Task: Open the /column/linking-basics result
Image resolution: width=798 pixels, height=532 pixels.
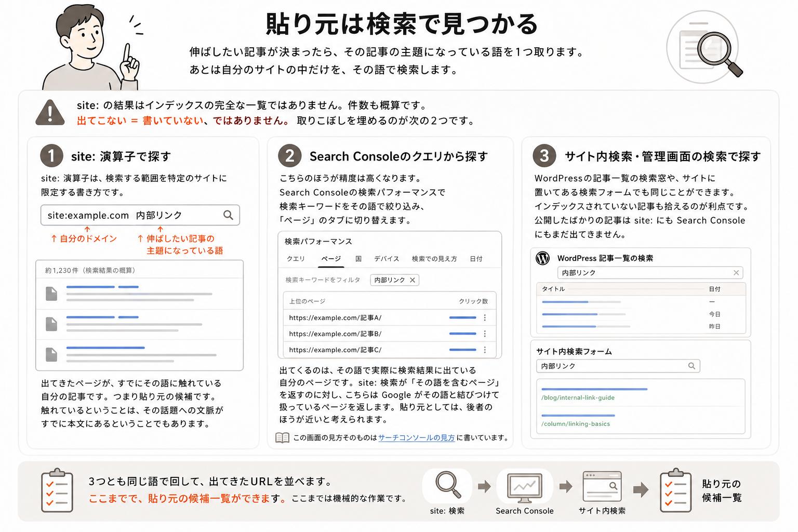Action: coord(576,424)
